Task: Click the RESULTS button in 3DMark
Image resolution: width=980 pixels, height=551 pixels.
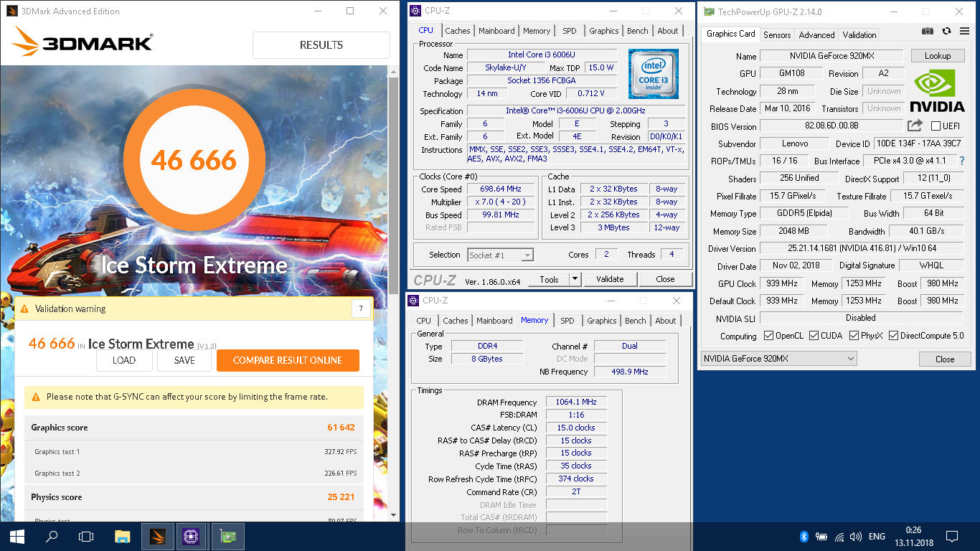Action: click(321, 44)
